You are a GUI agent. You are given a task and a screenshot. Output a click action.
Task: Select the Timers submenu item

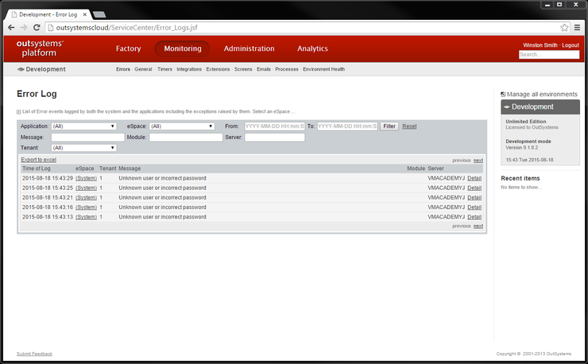(164, 69)
